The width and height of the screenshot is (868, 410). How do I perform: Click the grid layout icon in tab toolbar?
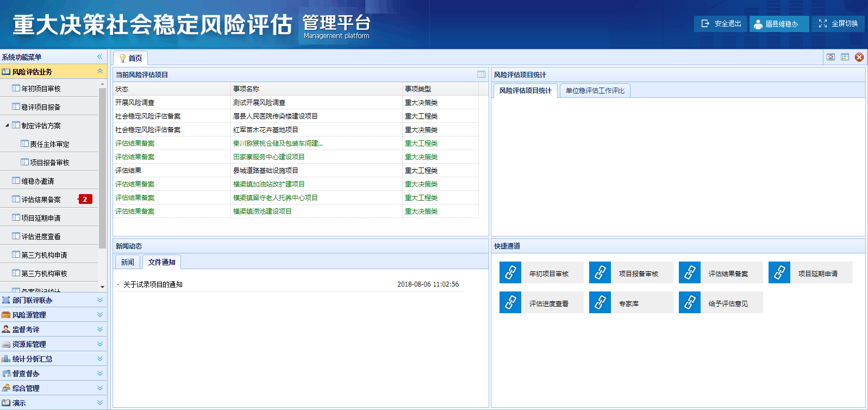point(845,57)
